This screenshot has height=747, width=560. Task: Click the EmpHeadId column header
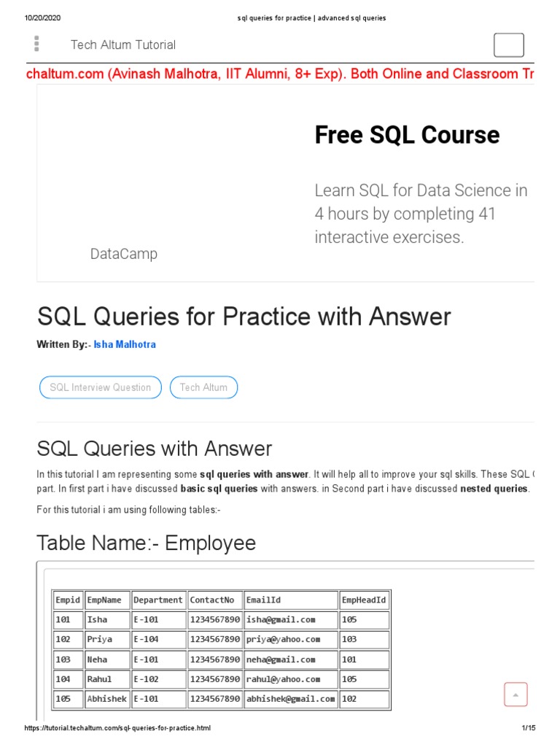(x=364, y=600)
